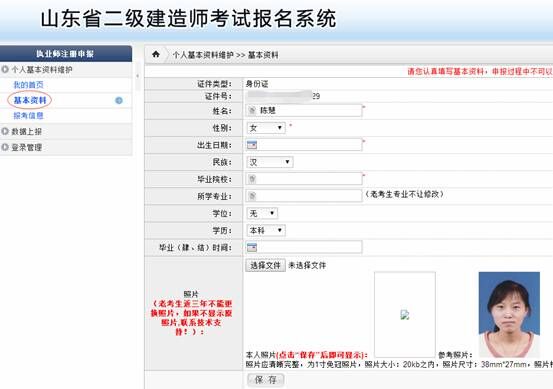Open the 学历 dropdown showing 本科
Screen dimensions: 553x389
[266, 230]
